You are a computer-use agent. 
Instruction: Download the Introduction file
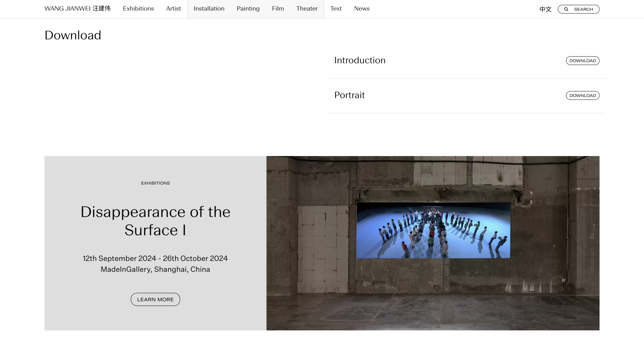pyautogui.click(x=583, y=61)
